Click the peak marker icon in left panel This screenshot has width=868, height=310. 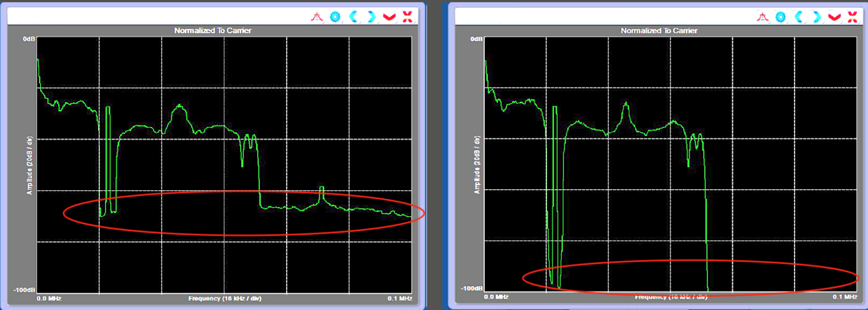pyautogui.click(x=317, y=16)
